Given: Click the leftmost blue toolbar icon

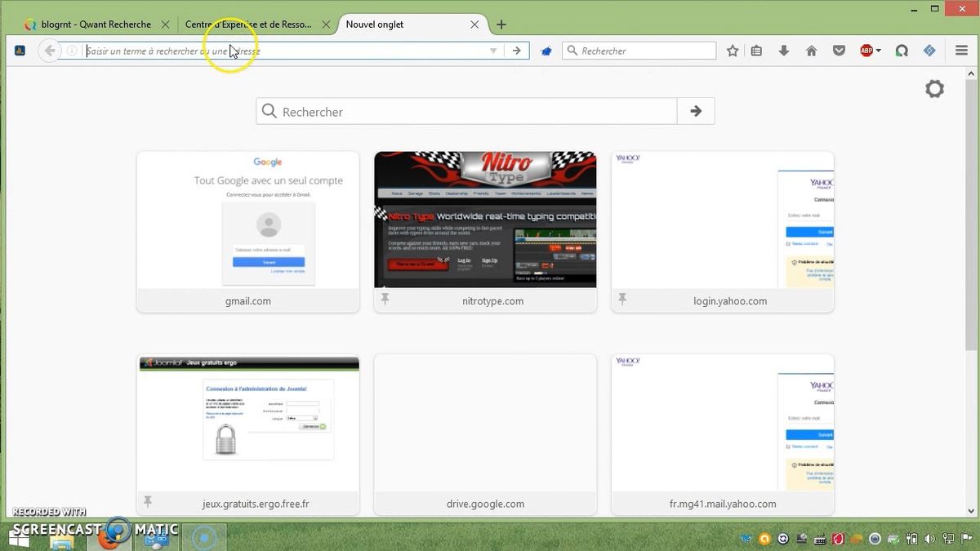Looking at the screenshot, I should 20,51.
